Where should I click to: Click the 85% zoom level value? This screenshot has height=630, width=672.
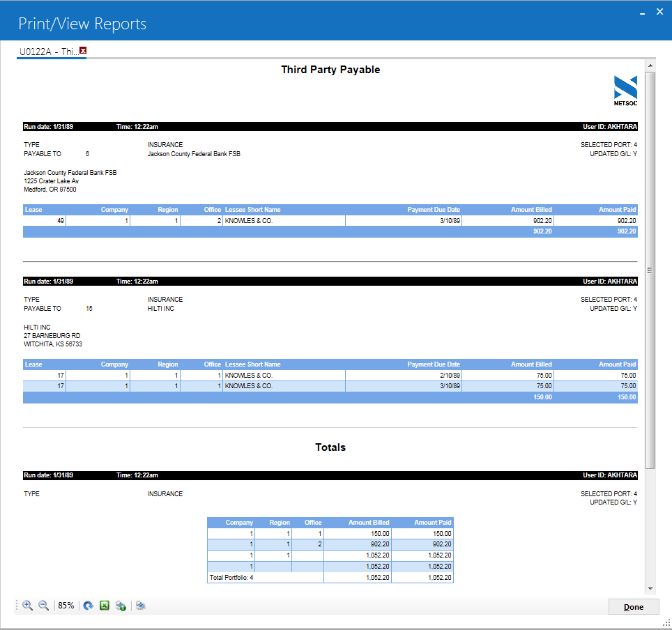pos(66,606)
